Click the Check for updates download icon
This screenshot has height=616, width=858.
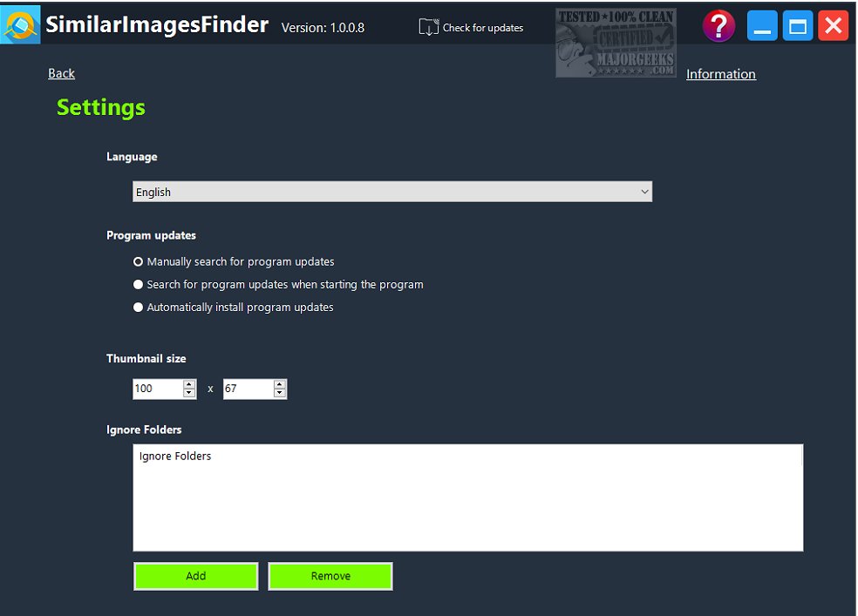pos(428,27)
